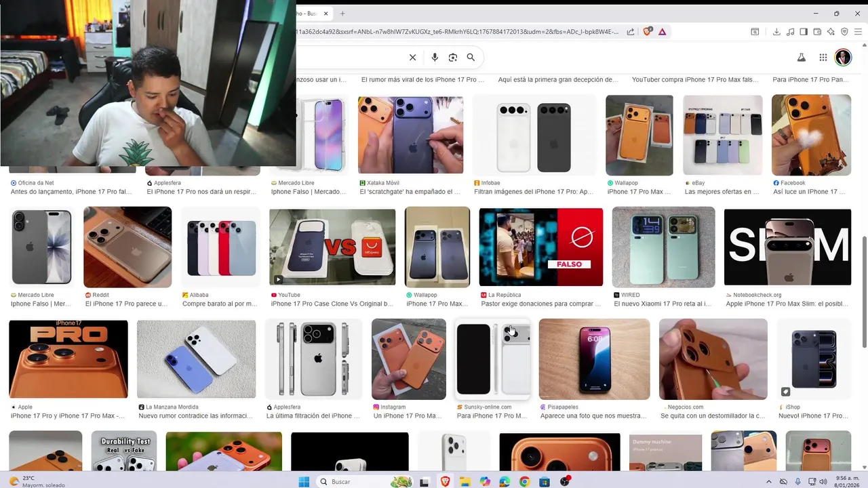Open the La República FALSO image

pyautogui.click(x=541, y=247)
